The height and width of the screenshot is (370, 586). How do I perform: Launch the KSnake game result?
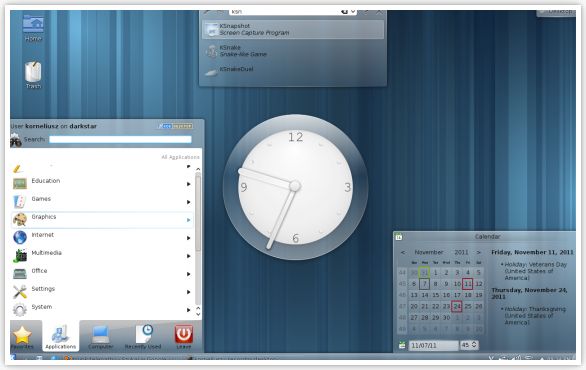coord(293,51)
